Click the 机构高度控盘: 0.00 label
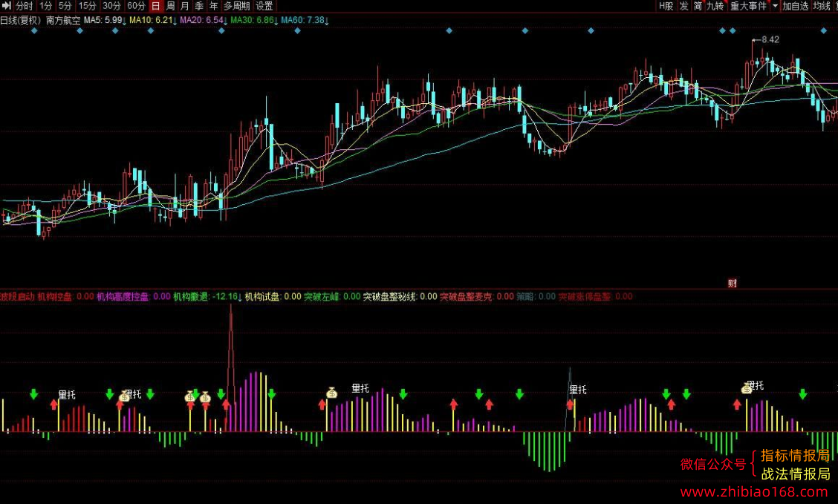838x504 pixels. (134, 296)
